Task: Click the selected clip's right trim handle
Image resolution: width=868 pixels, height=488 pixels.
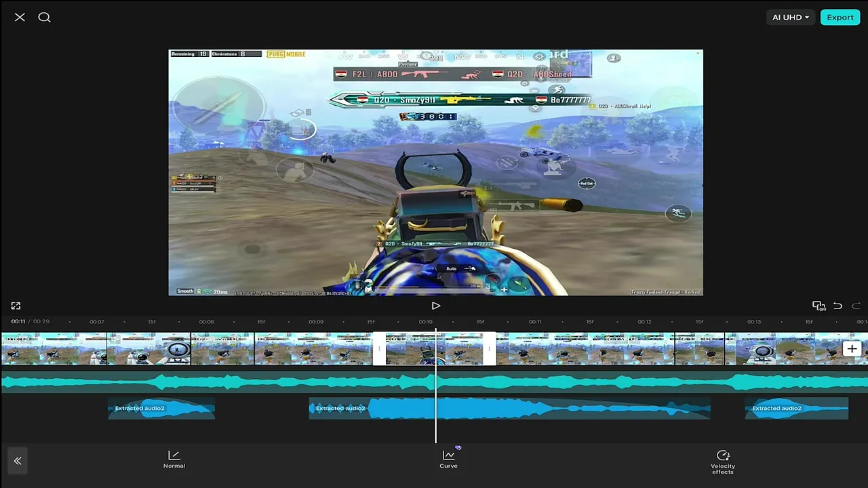Action: click(490, 349)
